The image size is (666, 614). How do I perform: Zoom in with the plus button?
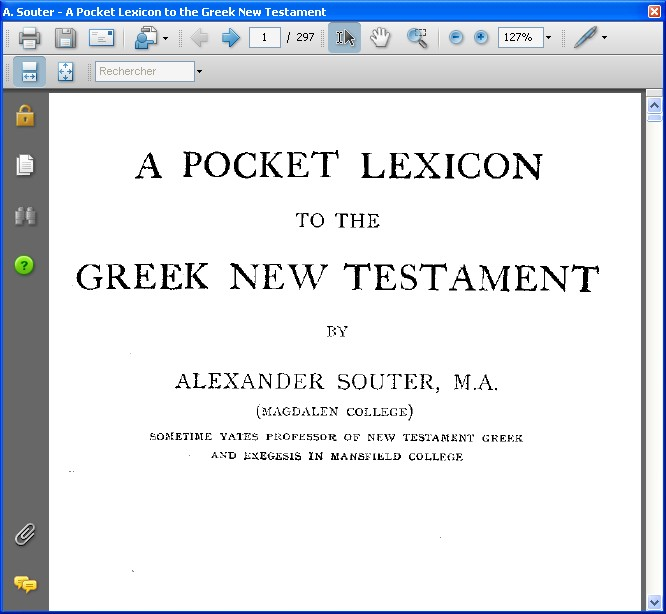[481, 37]
